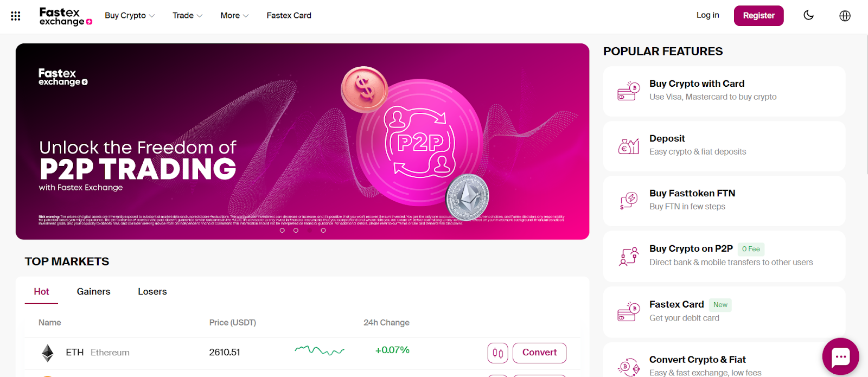Viewport: 868px width, 377px height.
Task: Select last banner carousel dot
Action: point(323,231)
